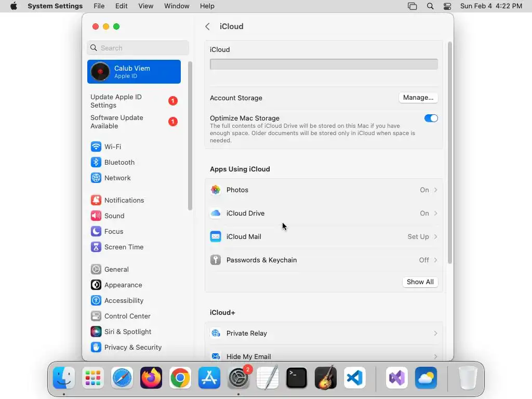Select Calub Viem Apple ID account
The height and width of the screenshot is (399, 532).
[134, 72]
